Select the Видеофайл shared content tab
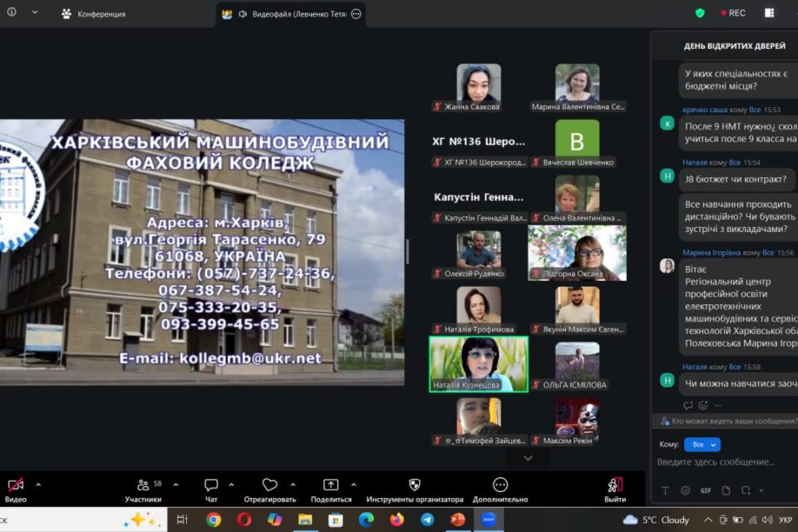This screenshot has width=798, height=532. pyautogui.click(x=291, y=14)
